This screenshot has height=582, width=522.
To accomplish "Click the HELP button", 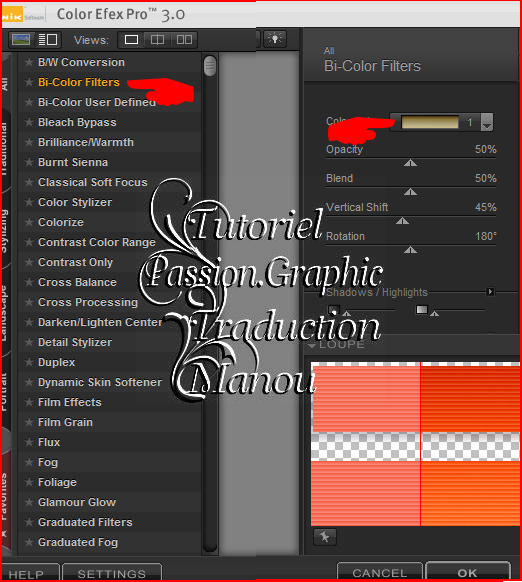I will point(30,573).
